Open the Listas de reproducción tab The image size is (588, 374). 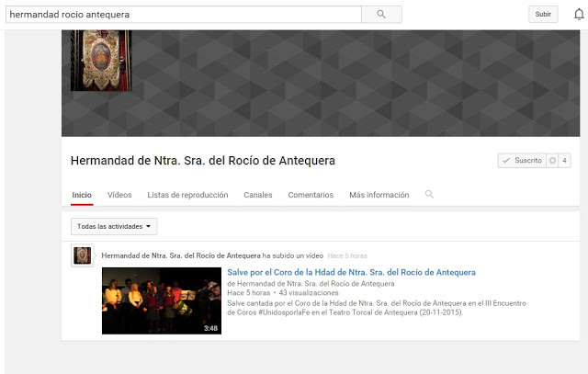tap(187, 195)
